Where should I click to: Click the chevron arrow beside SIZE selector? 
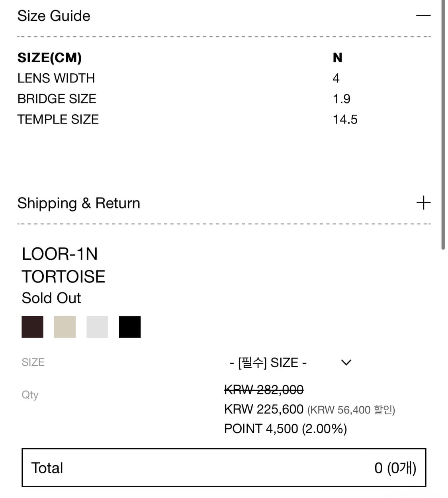click(346, 363)
